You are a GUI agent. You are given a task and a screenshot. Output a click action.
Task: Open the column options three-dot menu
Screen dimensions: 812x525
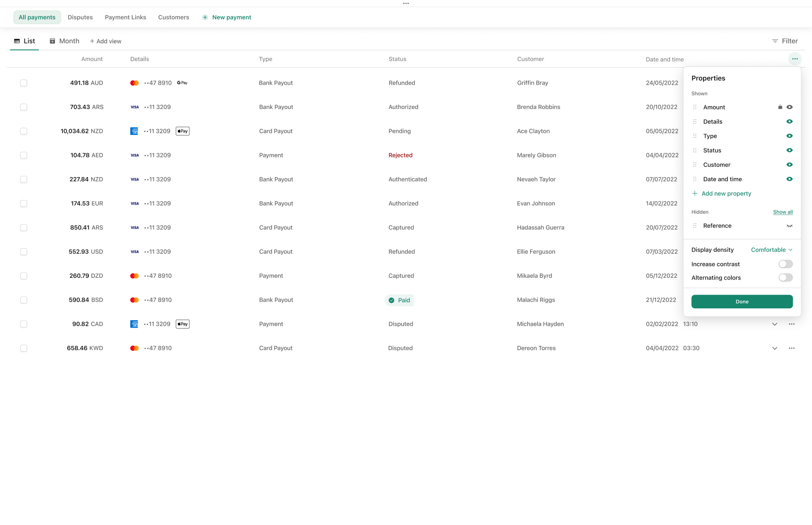click(x=795, y=59)
